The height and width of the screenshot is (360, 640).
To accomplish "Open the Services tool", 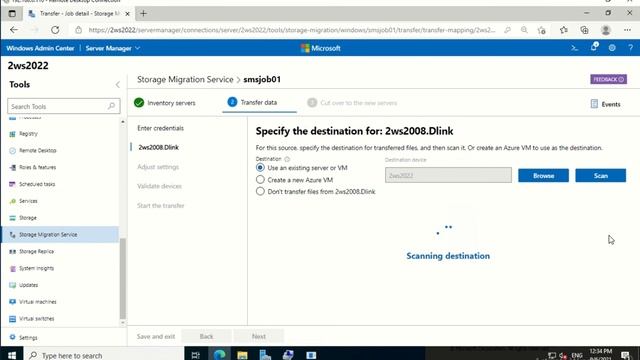I will 28,201.
